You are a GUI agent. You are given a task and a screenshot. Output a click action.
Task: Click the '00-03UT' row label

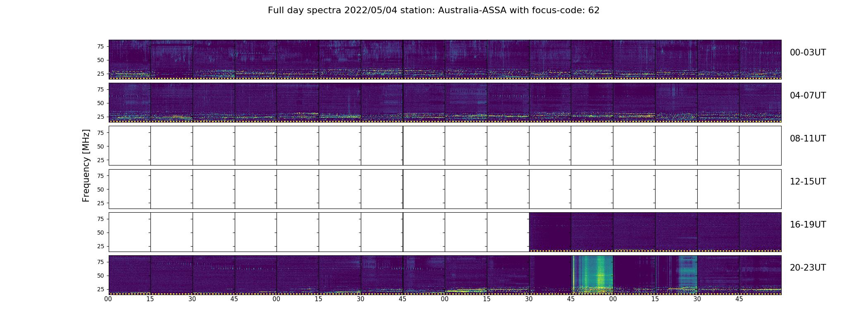(808, 53)
